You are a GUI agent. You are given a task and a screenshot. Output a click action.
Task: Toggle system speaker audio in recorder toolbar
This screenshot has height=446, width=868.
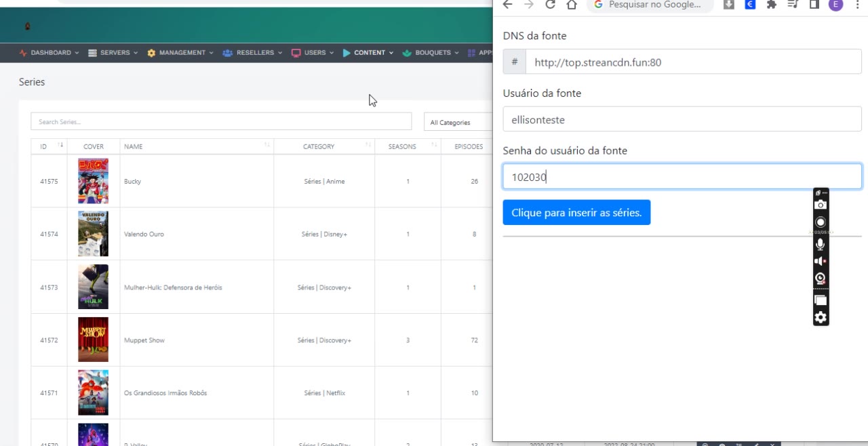pos(821,261)
